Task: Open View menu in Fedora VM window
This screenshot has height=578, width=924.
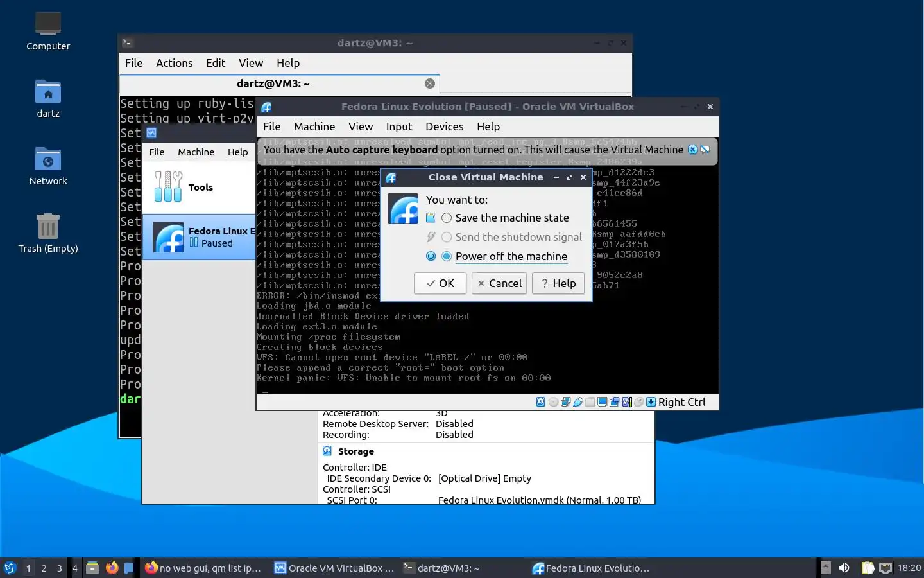Action: coord(361,127)
